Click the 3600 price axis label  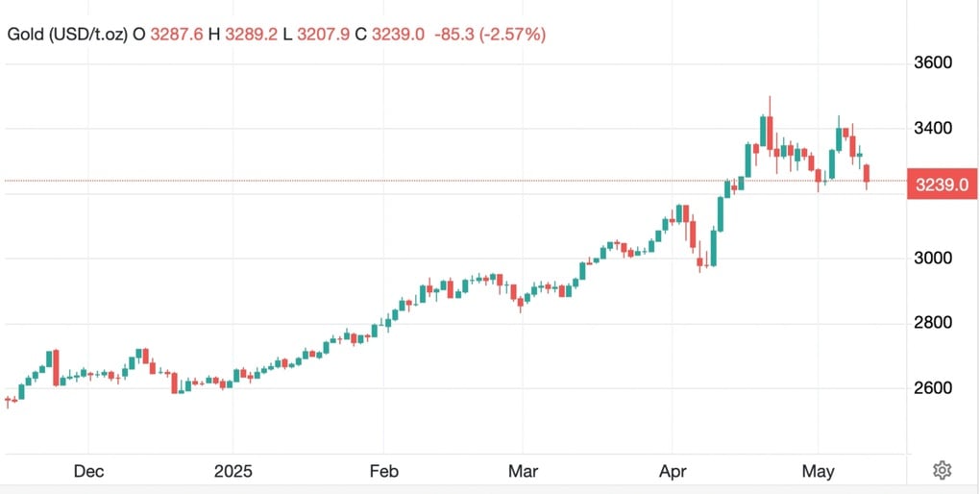(933, 63)
